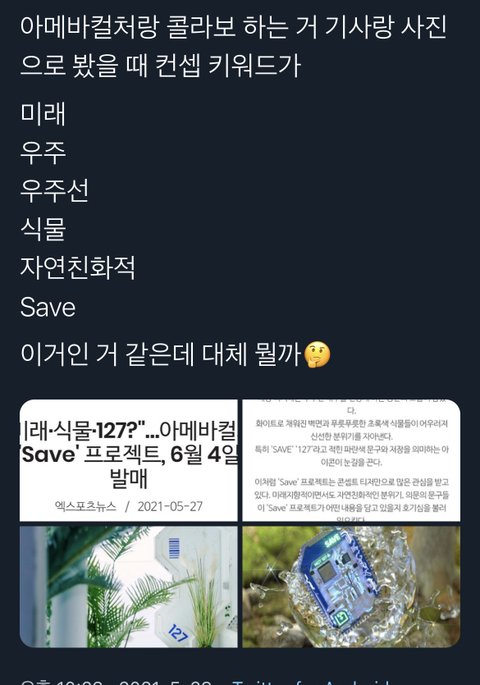Click the Twitter for Android source link
The image size is (480, 685).
click(x=310, y=682)
